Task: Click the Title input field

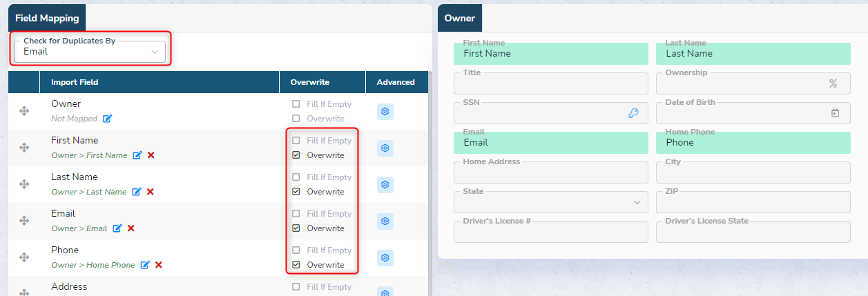Action: (551, 83)
